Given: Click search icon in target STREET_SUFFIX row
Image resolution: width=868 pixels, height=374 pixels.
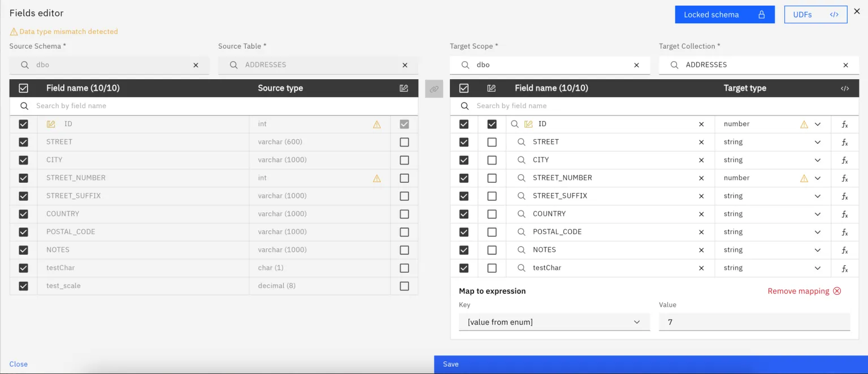Looking at the screenshot, I should click(522, 196).
